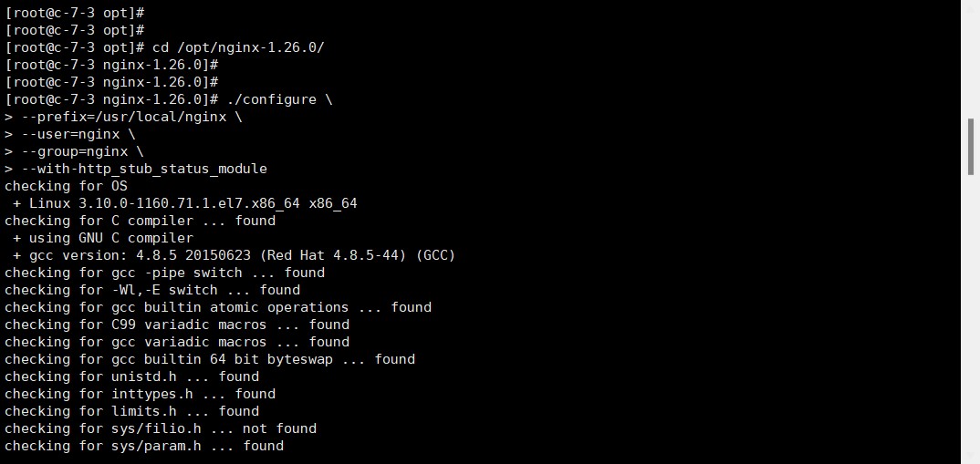Click the 'checking for C compiler' line
This screenshot has height=464, width=980.
tap(141, 221)
